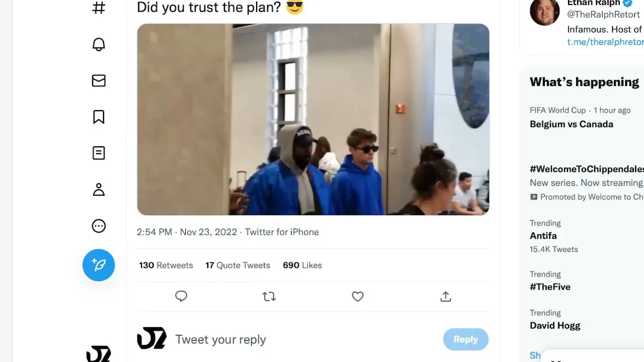Open Notifications bell icon
This screenshot has width=644, height=362.
tap(99, 44)
